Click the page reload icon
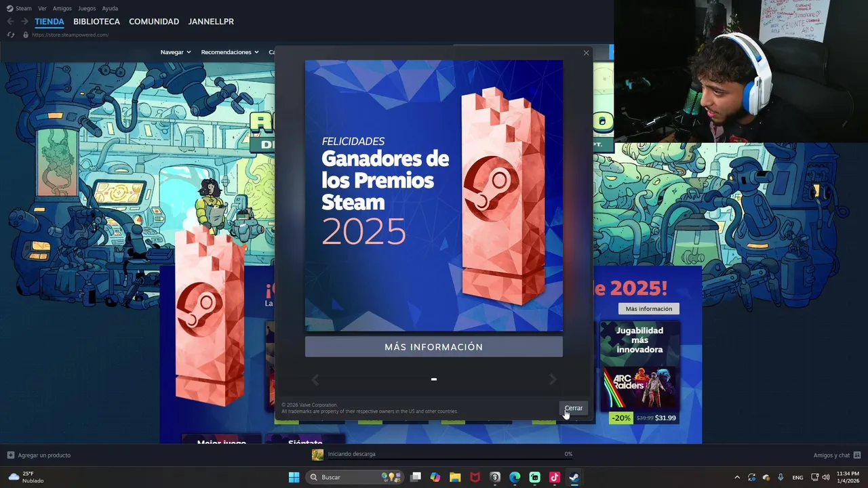868x488 pixels. tap(10, 35)
